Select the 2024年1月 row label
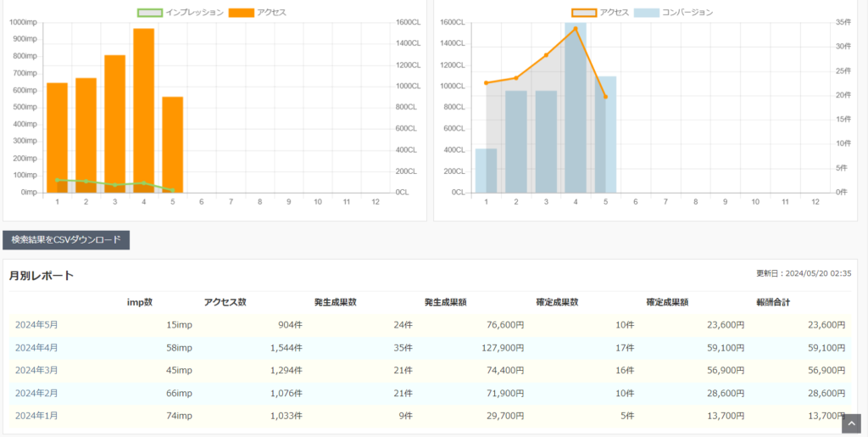The height and width of the screenshot is (437, 868). [36, 415]
